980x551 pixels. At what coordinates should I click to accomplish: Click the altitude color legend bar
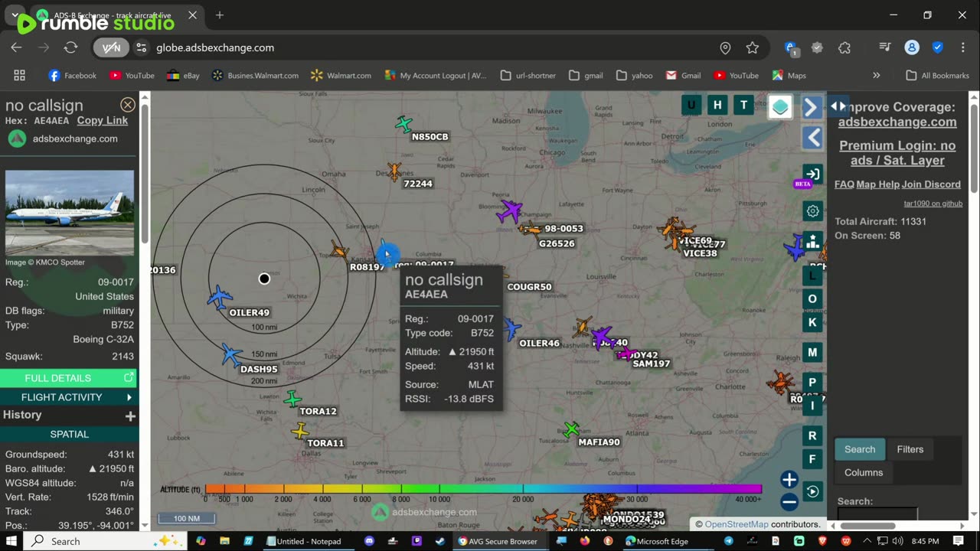pyautogui.click(x=483, y=489)
